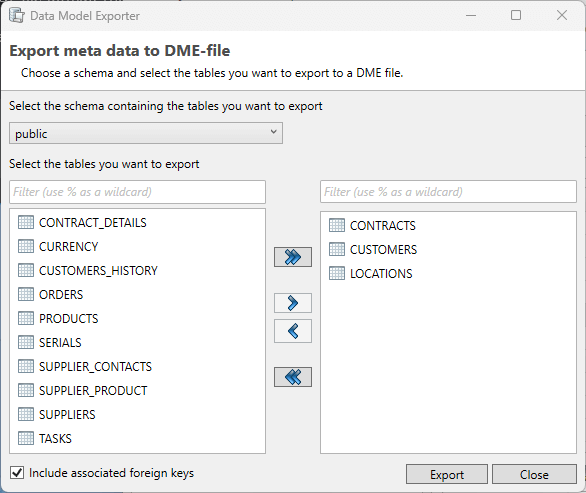586x493 pixels.
Task: Click the table icon beside SUPPLIERS
Action: point(26,414)
